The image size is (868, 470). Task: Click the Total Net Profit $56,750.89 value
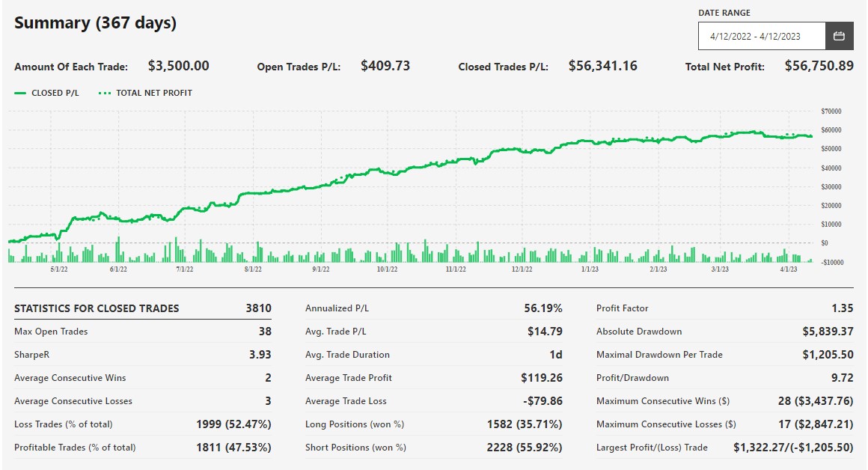[819, 66]
